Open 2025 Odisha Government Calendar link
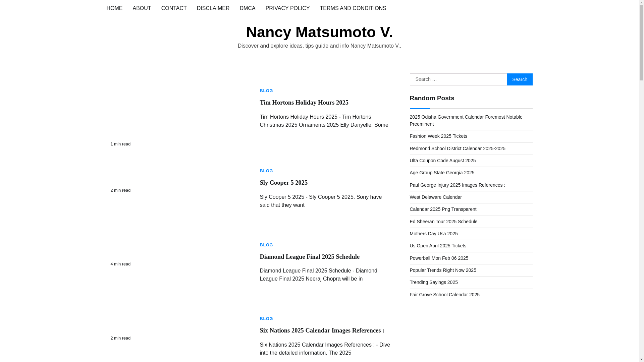This screenshot has width=644, height=362. (x=466, y=120)
